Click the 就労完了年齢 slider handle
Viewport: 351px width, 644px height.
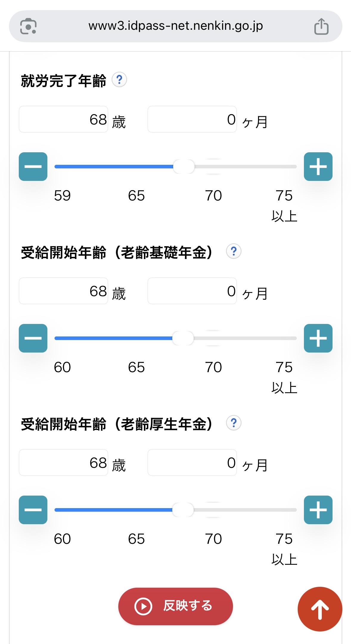coord(184,167)
